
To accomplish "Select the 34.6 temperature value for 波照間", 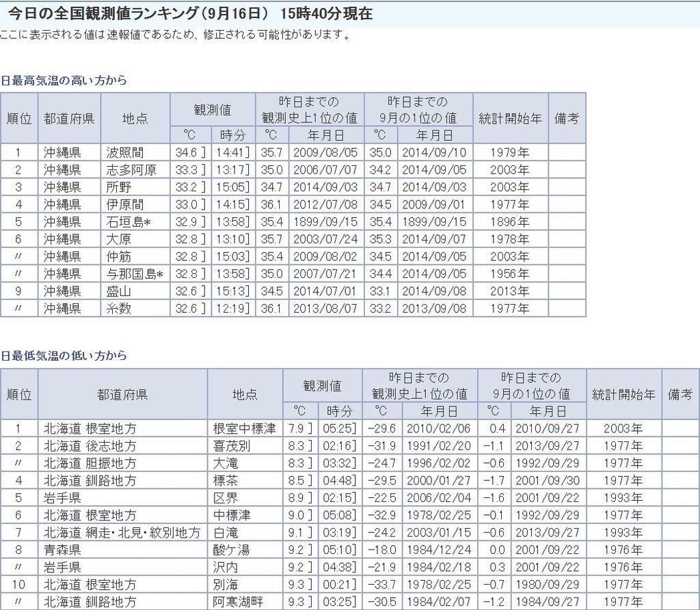I will (186, 152).
